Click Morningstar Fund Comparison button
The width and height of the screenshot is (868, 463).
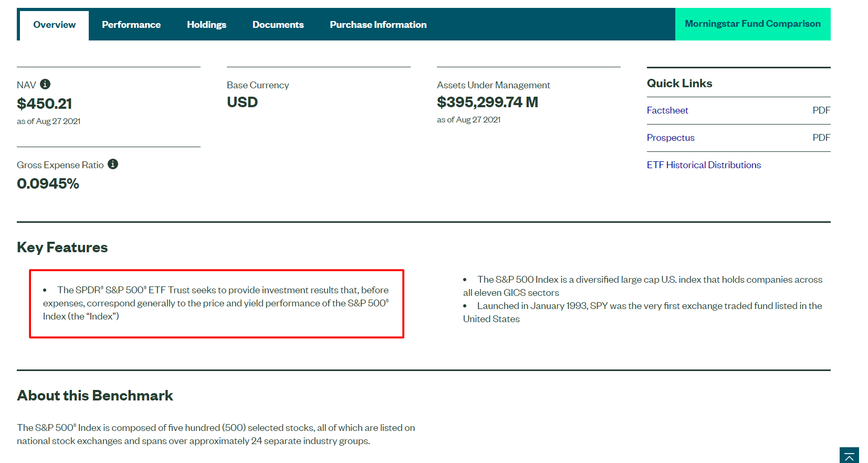pos(752,24)
